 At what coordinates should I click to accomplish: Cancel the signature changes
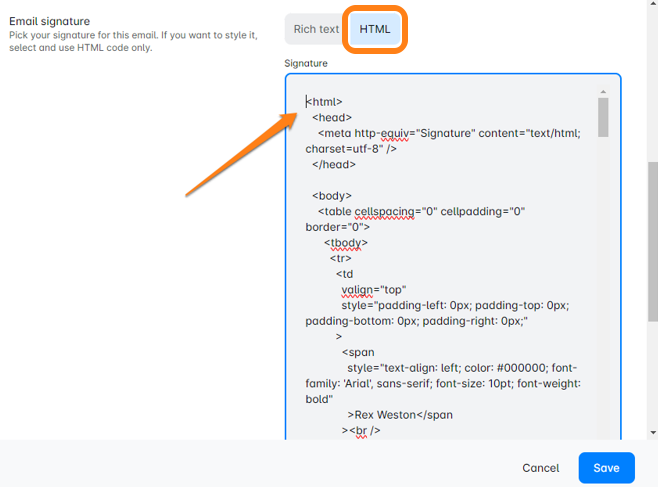coord(540,468)
